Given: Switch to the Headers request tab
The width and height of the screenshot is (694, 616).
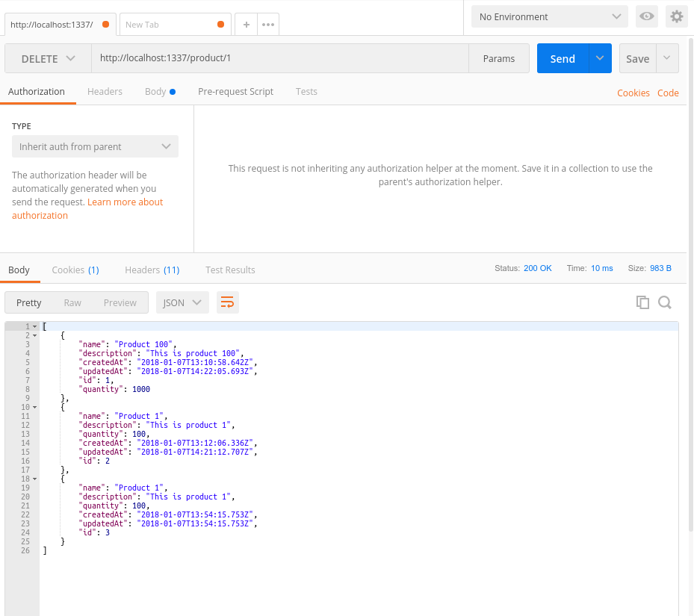Looking at the screenshot, I should pyautogui.click(x=105, y=92).
